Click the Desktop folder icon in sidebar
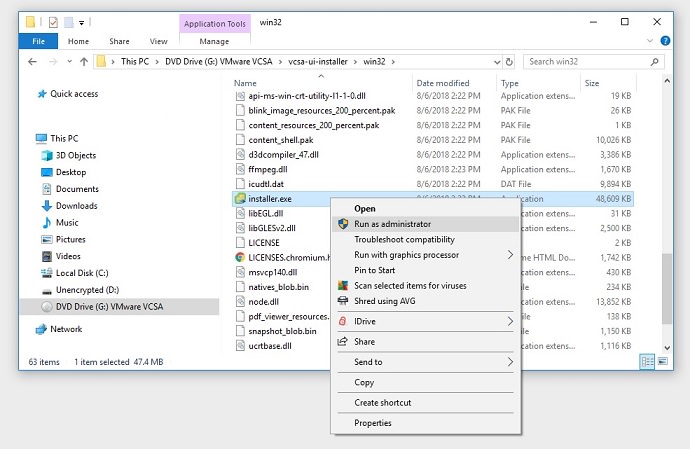 pyautogui.click(x=47, y=172)
